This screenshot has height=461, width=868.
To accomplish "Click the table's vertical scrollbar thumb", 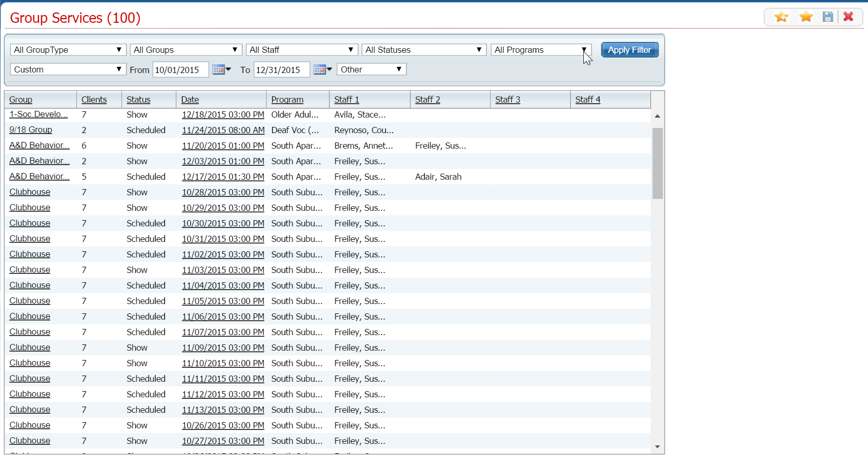I will tap(657, 163).
